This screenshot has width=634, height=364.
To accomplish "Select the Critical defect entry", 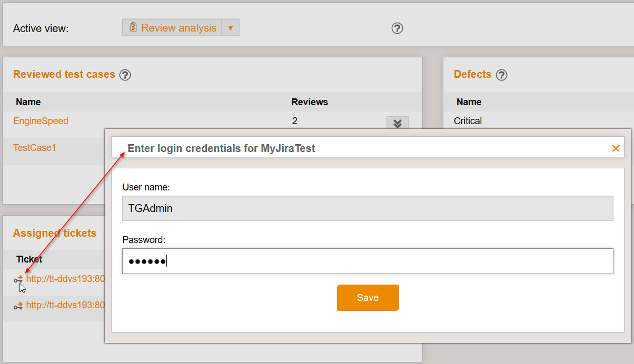I will 468,120.
